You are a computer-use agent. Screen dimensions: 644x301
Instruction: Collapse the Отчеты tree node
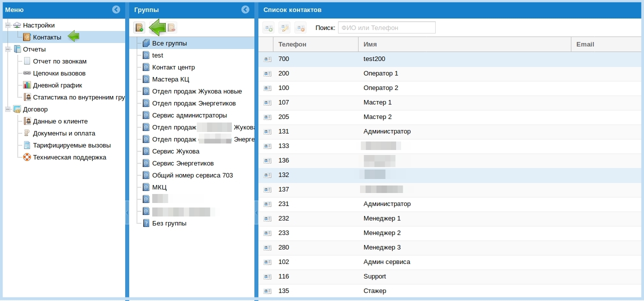[8, 49]
